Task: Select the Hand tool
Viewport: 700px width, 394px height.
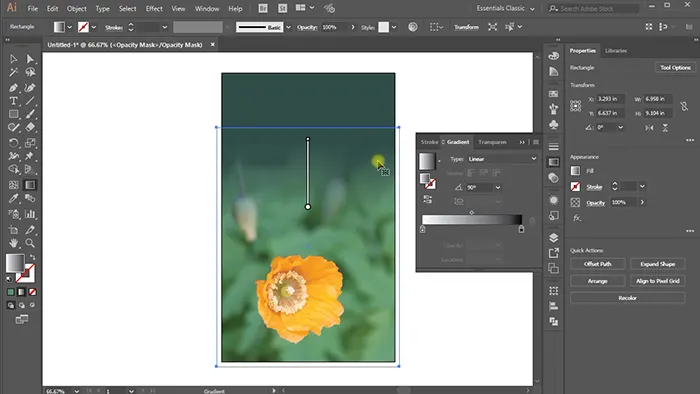Action: pos(13,244)
